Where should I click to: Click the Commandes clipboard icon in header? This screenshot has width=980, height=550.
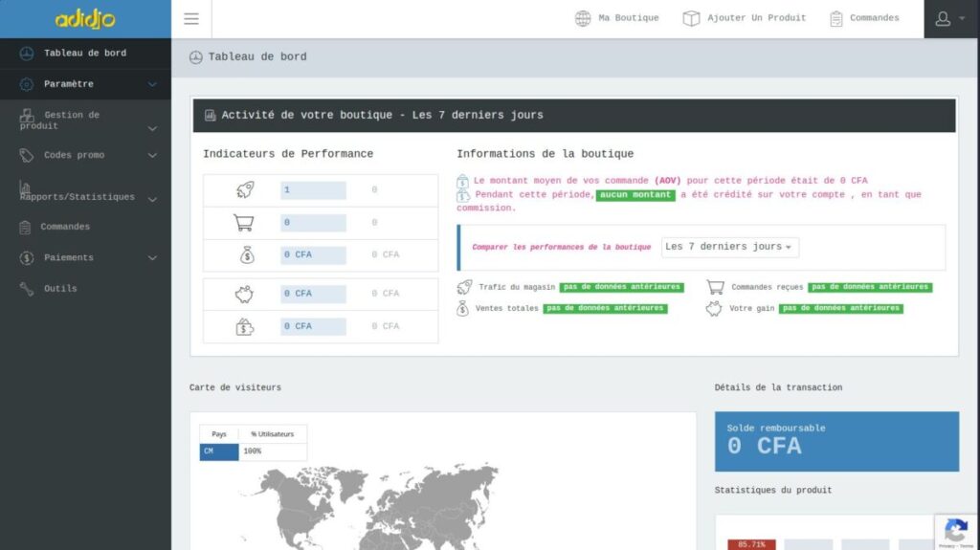point(836,18)
